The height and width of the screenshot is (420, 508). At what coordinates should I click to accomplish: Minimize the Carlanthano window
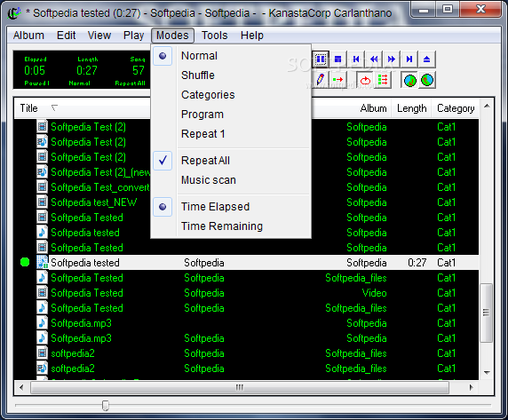[x=424, y=10]
